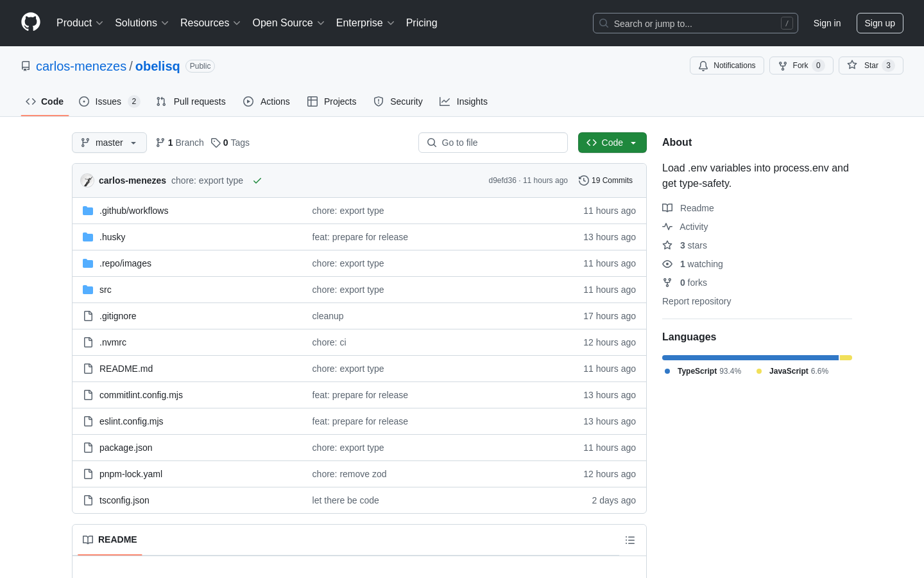This screenshot has width=924, height=578.
Task: Select the Code tab
Action: (44, 101)
